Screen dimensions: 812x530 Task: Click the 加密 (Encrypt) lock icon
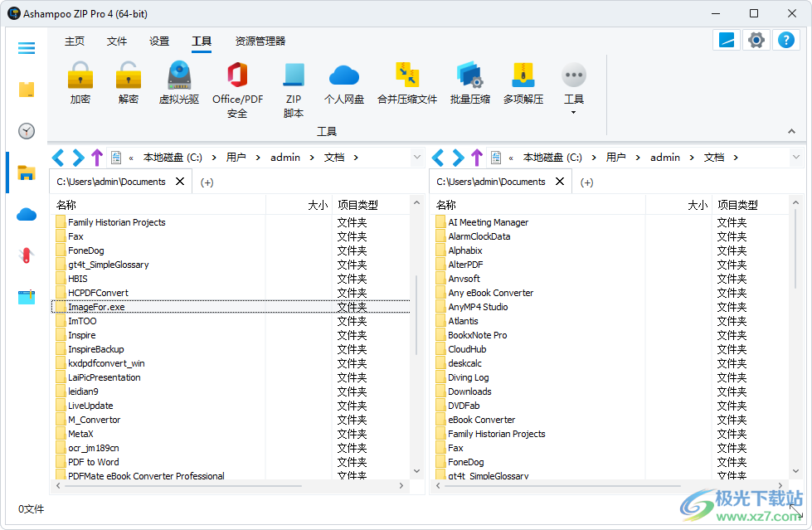pos(80,75)
